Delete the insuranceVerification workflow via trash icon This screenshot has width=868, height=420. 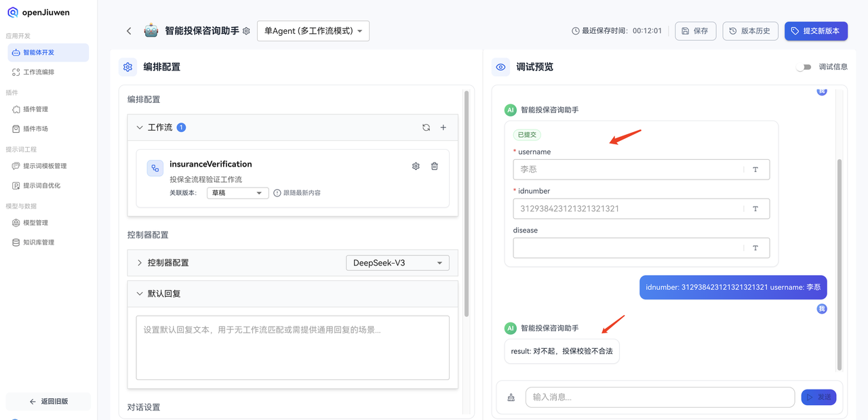point(434,165)
